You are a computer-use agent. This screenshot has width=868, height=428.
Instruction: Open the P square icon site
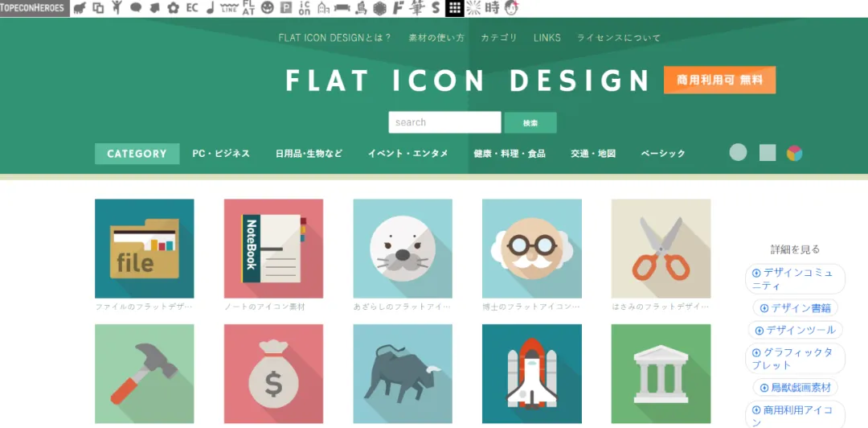[286, 8]
